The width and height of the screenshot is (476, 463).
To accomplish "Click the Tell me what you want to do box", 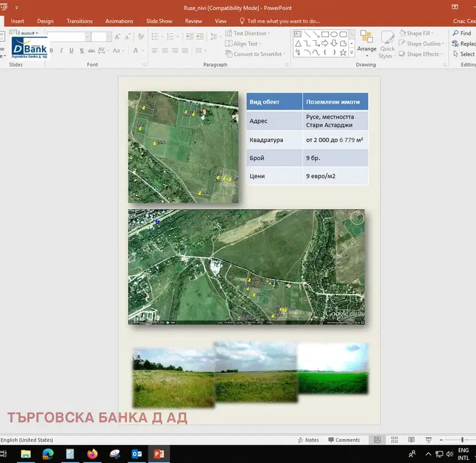I will 280,21.
